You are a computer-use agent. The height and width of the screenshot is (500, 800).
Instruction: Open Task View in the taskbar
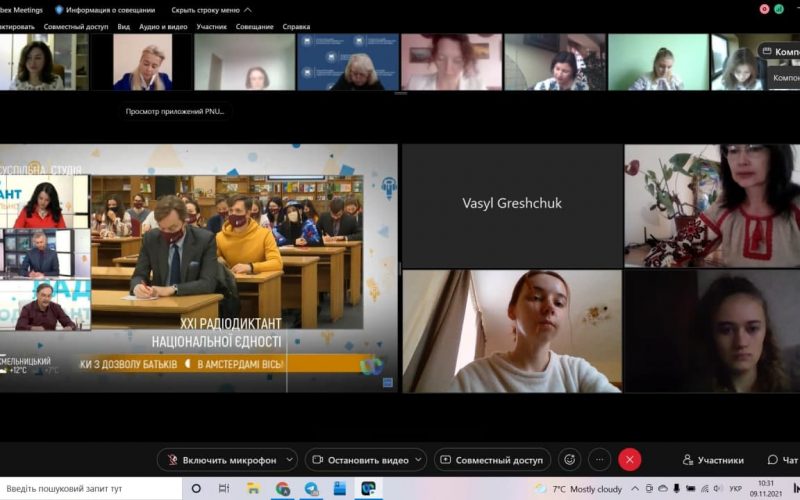pos(224,488)
